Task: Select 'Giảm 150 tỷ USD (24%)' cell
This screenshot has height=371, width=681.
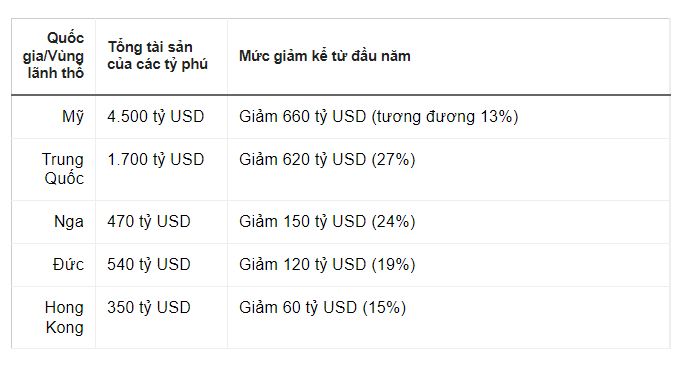Action: pos(449,222)
